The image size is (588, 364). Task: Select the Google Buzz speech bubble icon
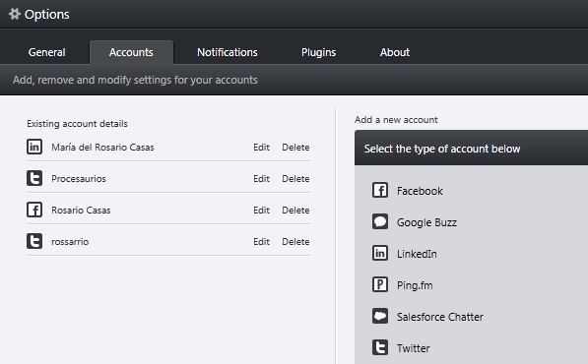pyautogui.click(x=380, y=221)
